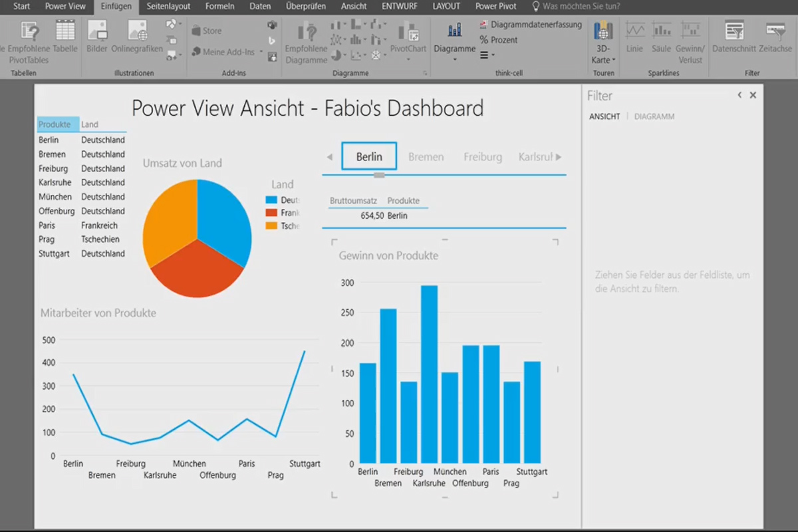Click the Prozent think-cell button
798x532 pixels.
[x=499, y=40]
